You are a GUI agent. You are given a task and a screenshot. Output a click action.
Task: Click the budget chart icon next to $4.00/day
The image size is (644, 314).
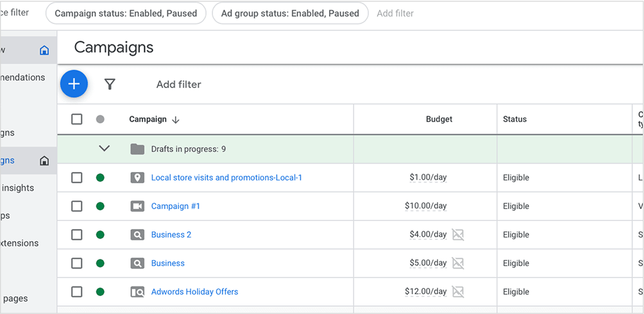pos(458,235)
